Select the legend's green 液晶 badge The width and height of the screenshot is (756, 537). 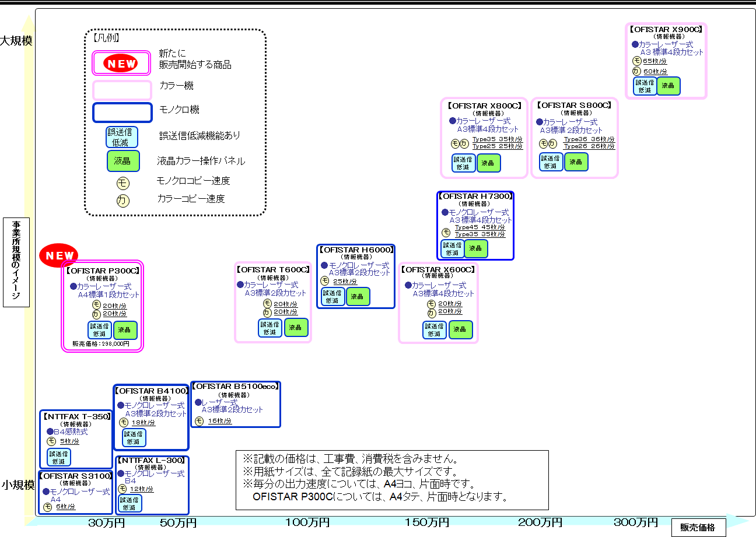tap(123, 161)
